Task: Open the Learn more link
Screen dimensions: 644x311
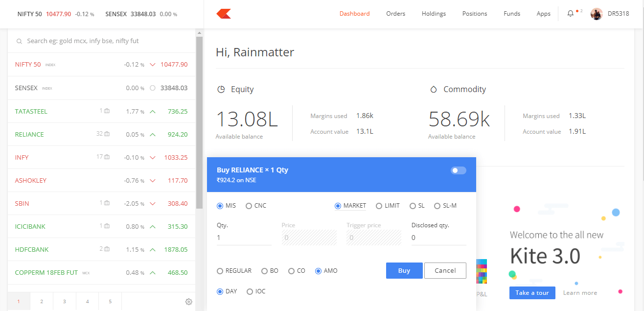Action: pyautogui.click(x=580, y=293)
